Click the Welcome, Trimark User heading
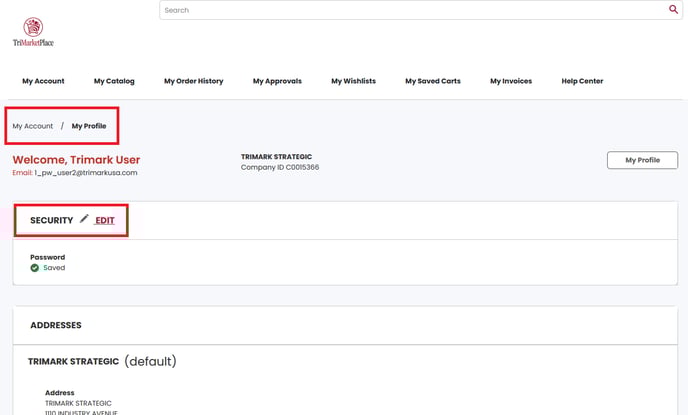 (x=76, y=160)
